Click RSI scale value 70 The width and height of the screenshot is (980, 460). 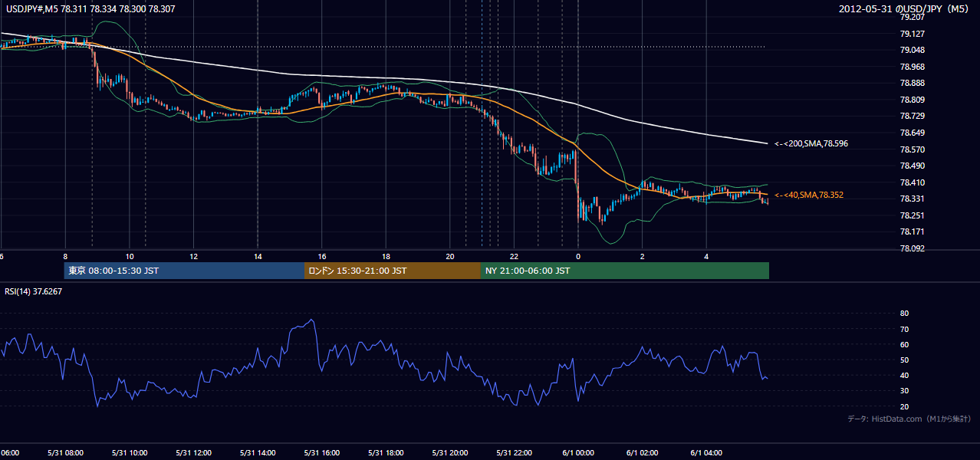click(904, 329)
